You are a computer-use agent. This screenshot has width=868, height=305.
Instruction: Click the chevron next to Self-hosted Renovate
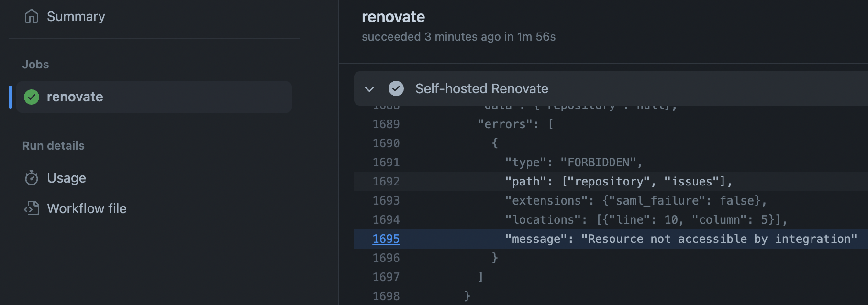click(x=368, y=89)
